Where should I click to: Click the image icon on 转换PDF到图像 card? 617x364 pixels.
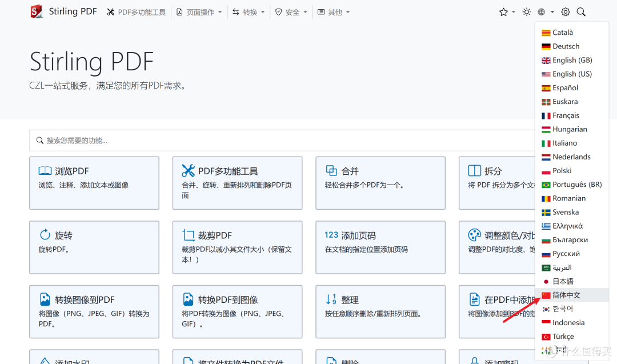click(x=188, y=299)
